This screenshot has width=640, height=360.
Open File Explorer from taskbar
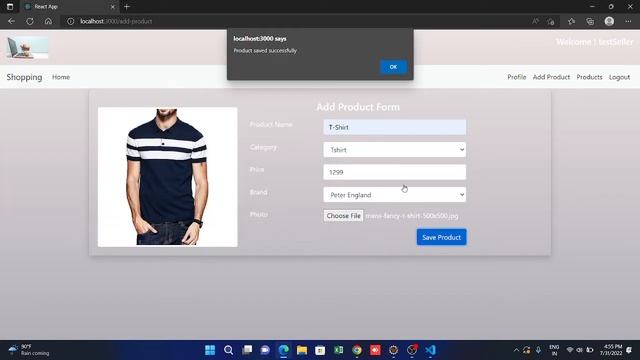302,350
